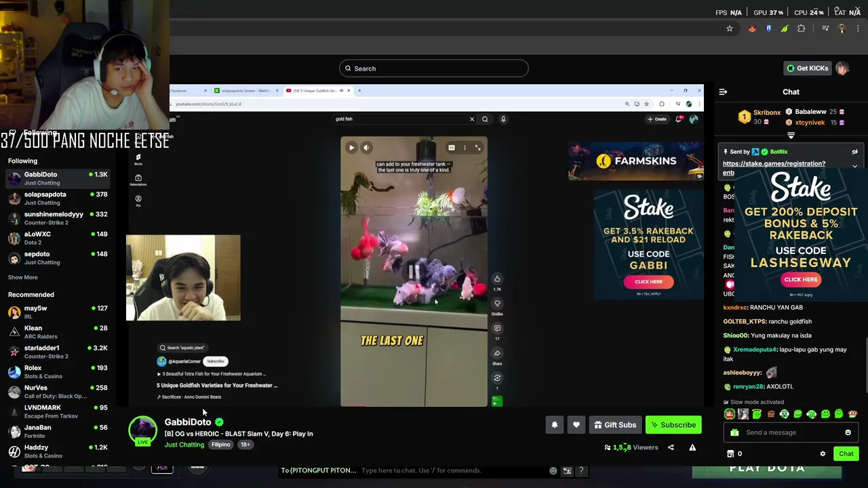This screenshot has width=868, height=488.
Task: Open recommended channel JanaBan
Action: tap(58, 431)
